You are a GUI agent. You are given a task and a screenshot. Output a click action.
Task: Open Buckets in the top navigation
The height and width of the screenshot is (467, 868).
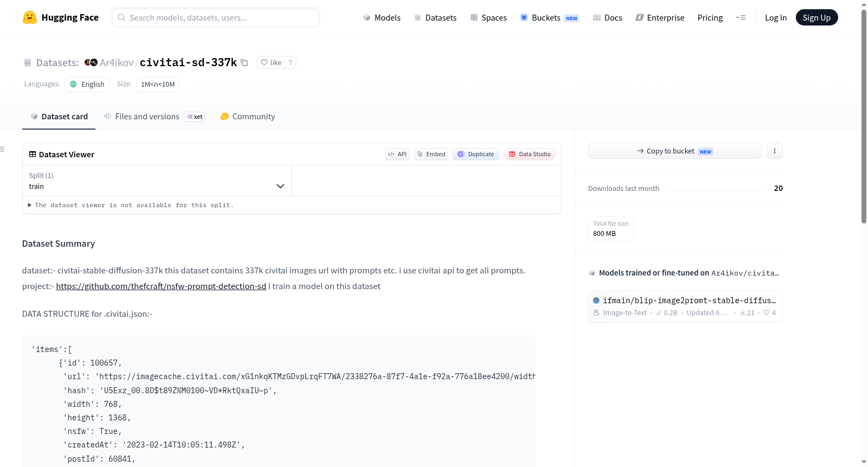[550, 17]
